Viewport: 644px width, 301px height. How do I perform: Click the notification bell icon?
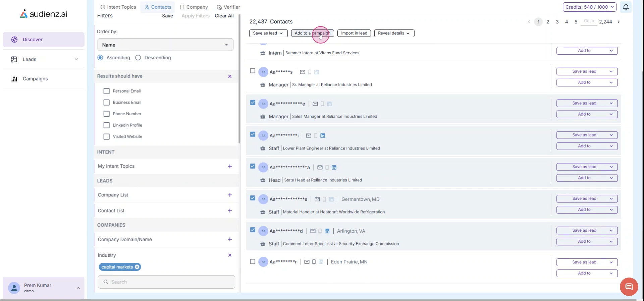click(x=626, y=7)
